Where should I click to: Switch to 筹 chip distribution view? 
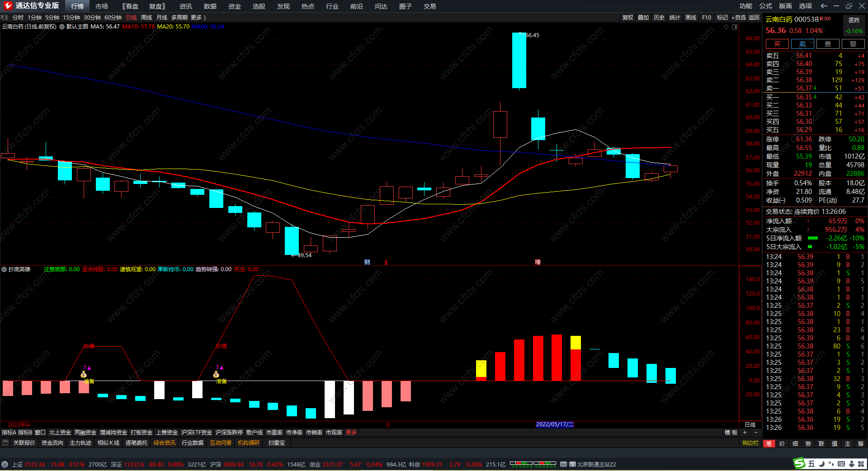860,443
